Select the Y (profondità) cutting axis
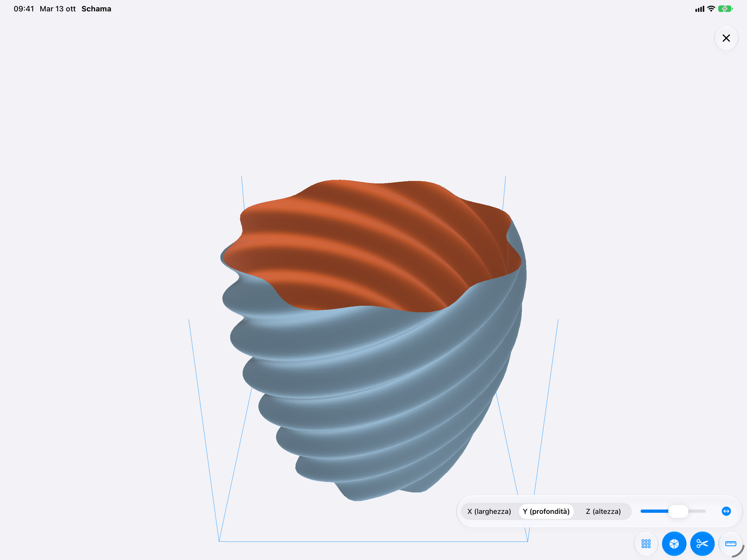This screenshot has height=560, width=747. tap(546, 511)
